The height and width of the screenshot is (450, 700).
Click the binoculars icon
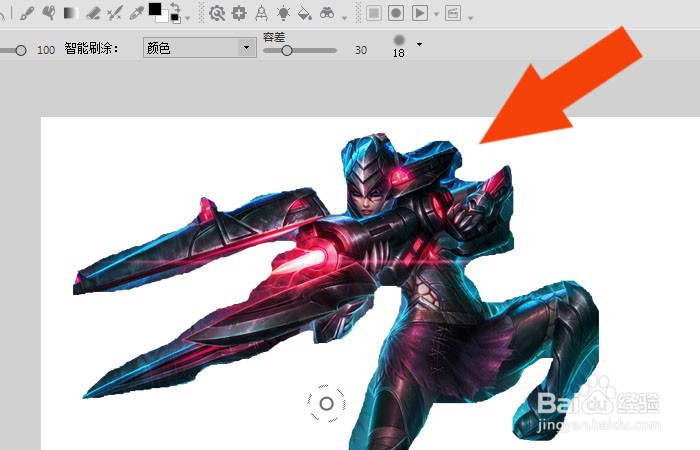click(327, 13)
